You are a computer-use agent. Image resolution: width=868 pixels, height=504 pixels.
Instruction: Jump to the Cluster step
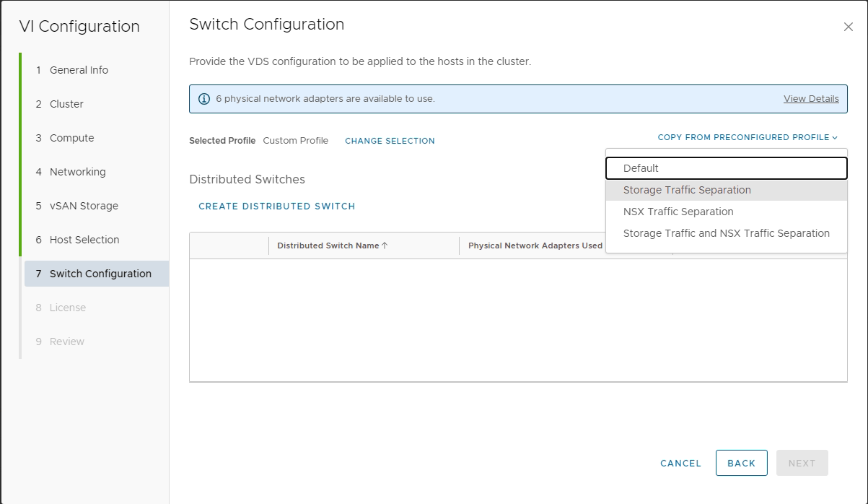pyautogui.click(x=66, y=104)
